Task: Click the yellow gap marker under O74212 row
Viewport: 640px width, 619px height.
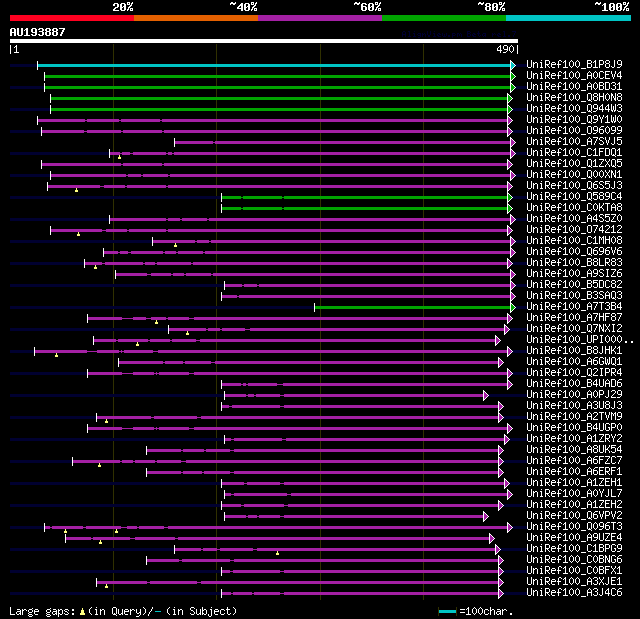Action: 78,234
